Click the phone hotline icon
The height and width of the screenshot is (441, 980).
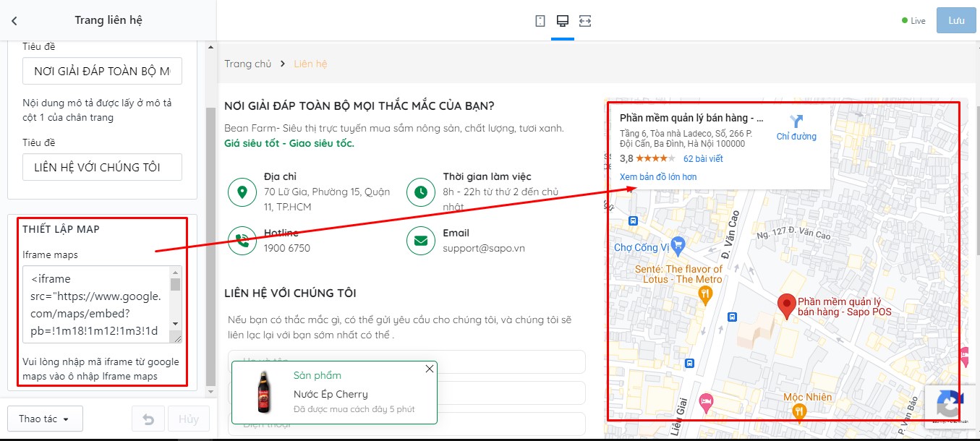click(x=242, y=241)
